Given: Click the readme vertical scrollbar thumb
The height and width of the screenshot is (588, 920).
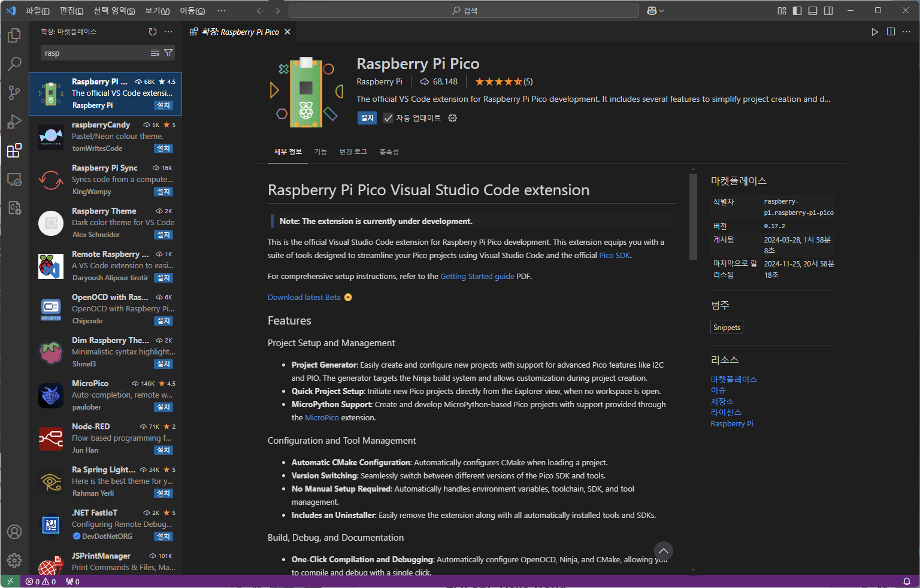Looking at the screenshot, I should point(693,216).
